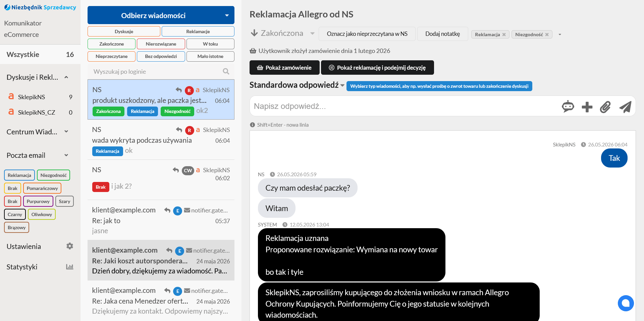The image size is (644, 321).
Task: Open the tags dropdown arrow after Niezgodność
Action: [560, 35]
